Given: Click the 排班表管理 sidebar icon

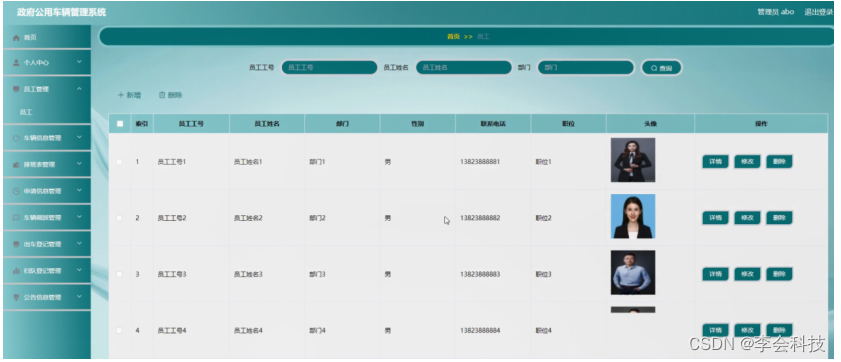Looking at the screenshot, I should click(16, 165).
